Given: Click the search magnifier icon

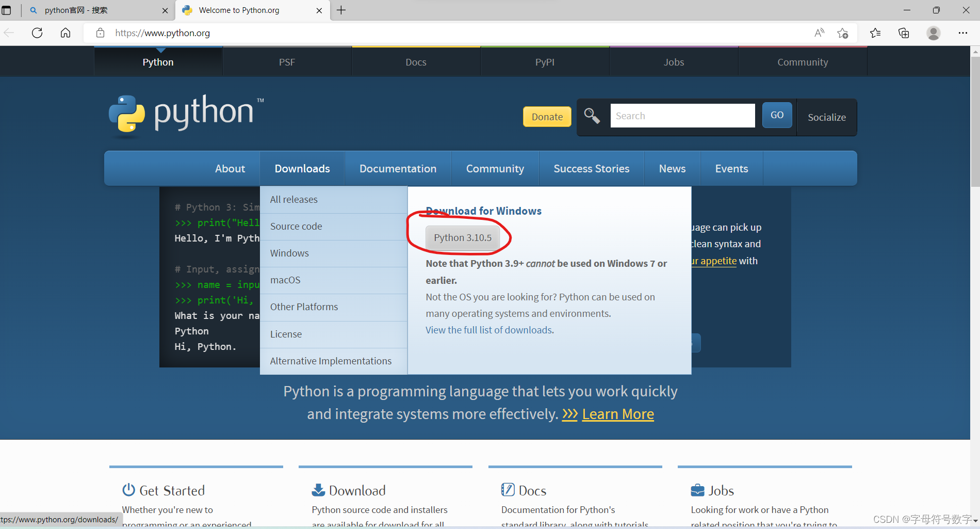Looking at the screenshot, I should click(x=592, y=116).
